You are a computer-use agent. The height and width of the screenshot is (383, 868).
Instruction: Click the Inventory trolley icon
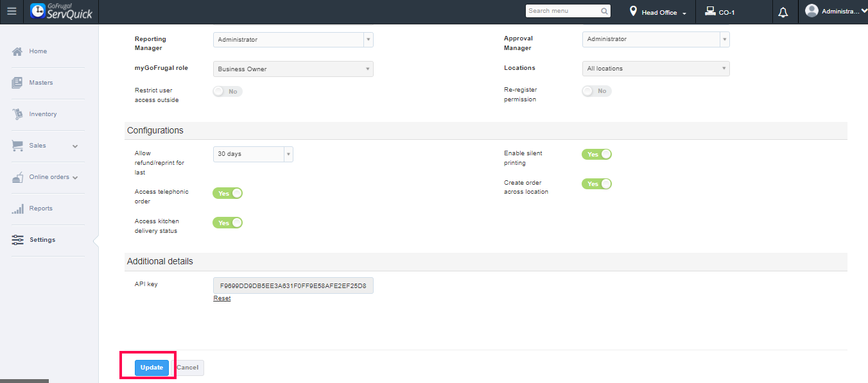click(18, 114)
